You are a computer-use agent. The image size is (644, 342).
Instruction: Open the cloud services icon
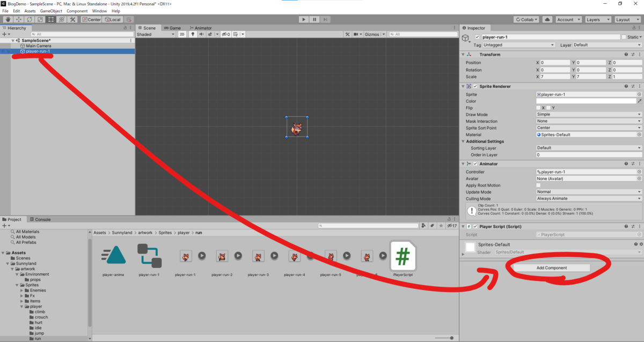547,19
